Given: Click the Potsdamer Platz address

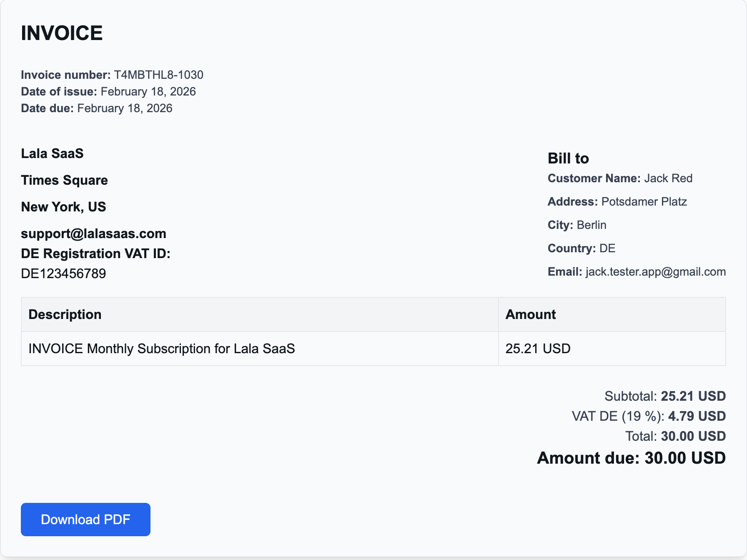Looking at the screenshot, I should tap(644, 202).
